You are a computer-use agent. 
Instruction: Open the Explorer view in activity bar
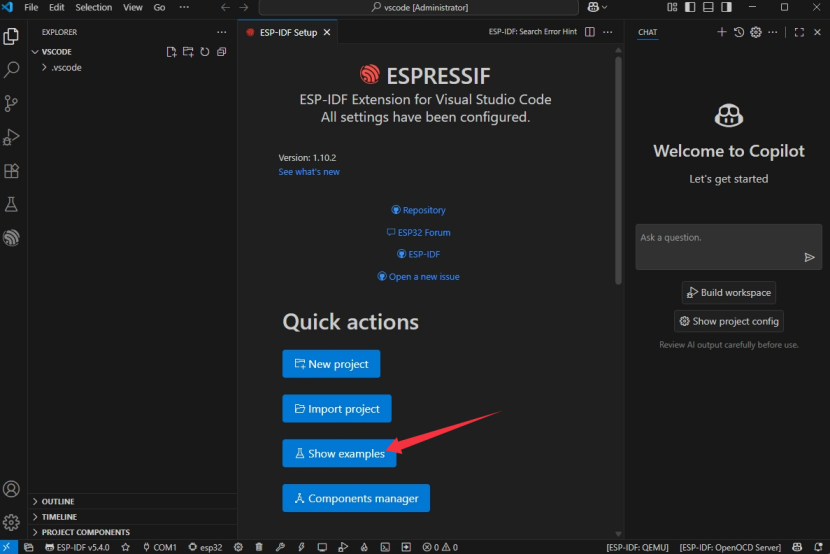pyautogui.click(x=11, y=36)
